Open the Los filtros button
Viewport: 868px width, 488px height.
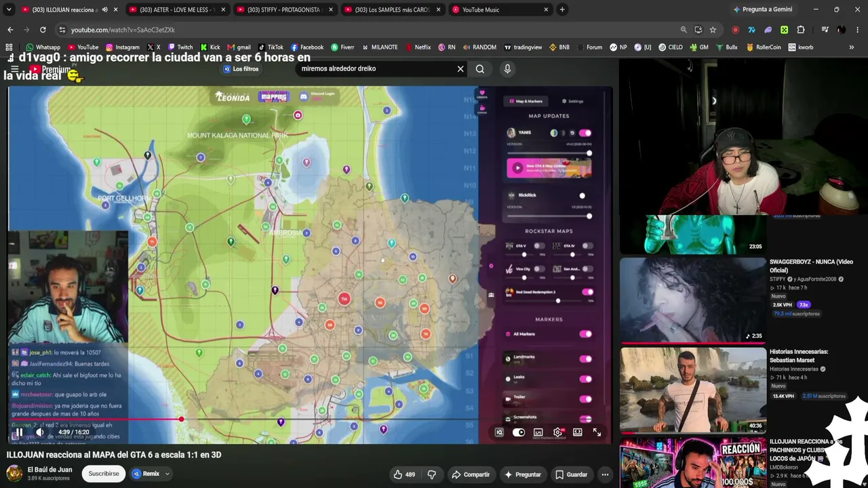click(241, 69)
